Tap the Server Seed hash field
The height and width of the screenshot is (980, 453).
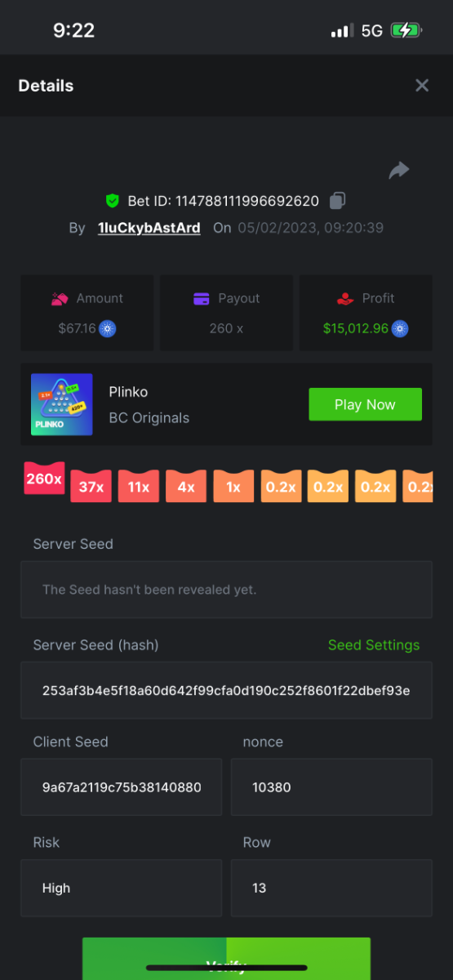(x=226, y=690)
